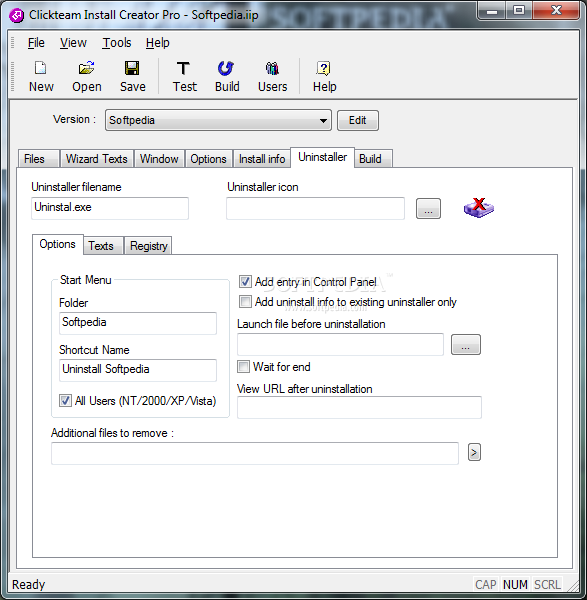Click the NUM status bar indicator

[x=515, y=584]
